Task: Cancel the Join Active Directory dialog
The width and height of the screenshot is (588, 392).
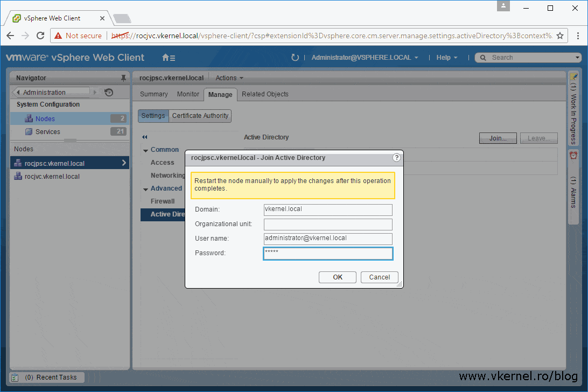Action: (x=379, y=277)
